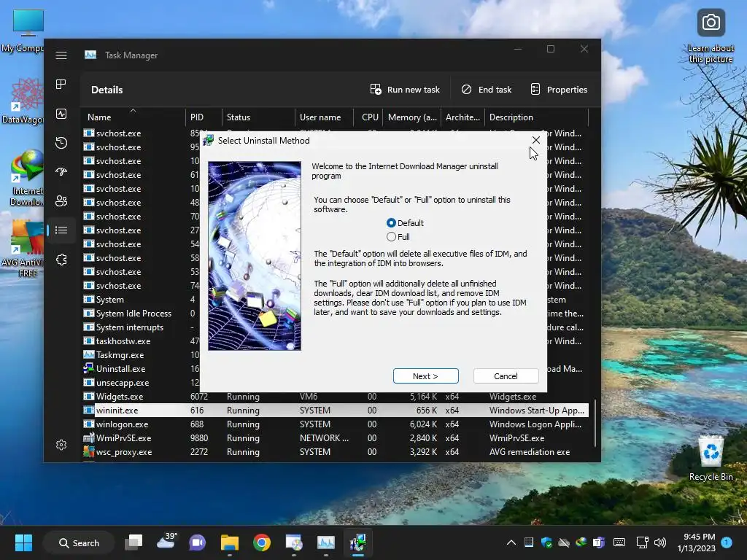
Task: Select System Idle Process row
Action: pos(133,314)
